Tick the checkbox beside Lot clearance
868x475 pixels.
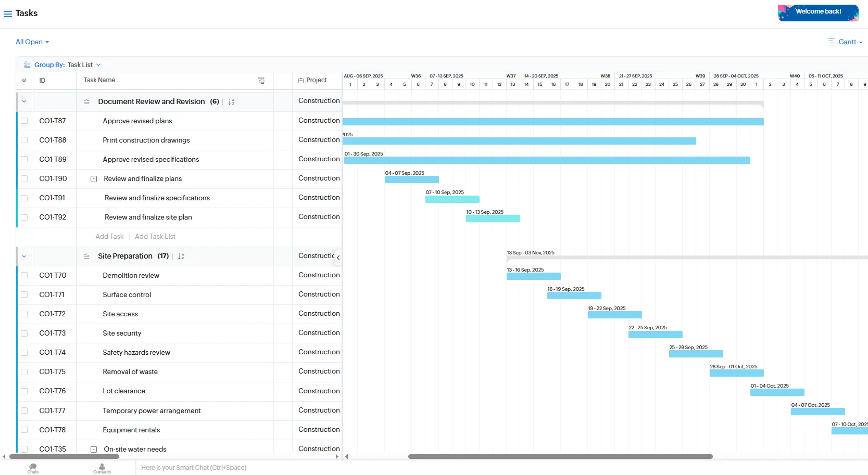tap(24, 391)
